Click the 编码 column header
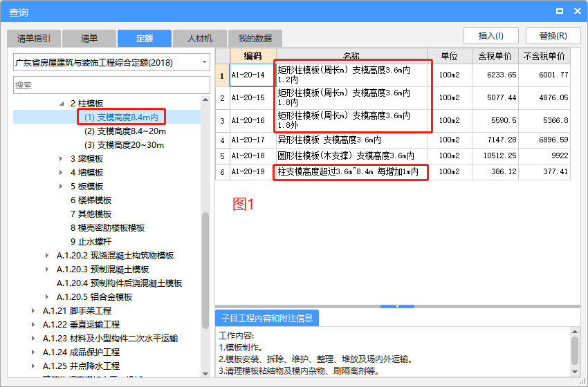The width and height of the screenshot is (588, 387). point(252,56)
